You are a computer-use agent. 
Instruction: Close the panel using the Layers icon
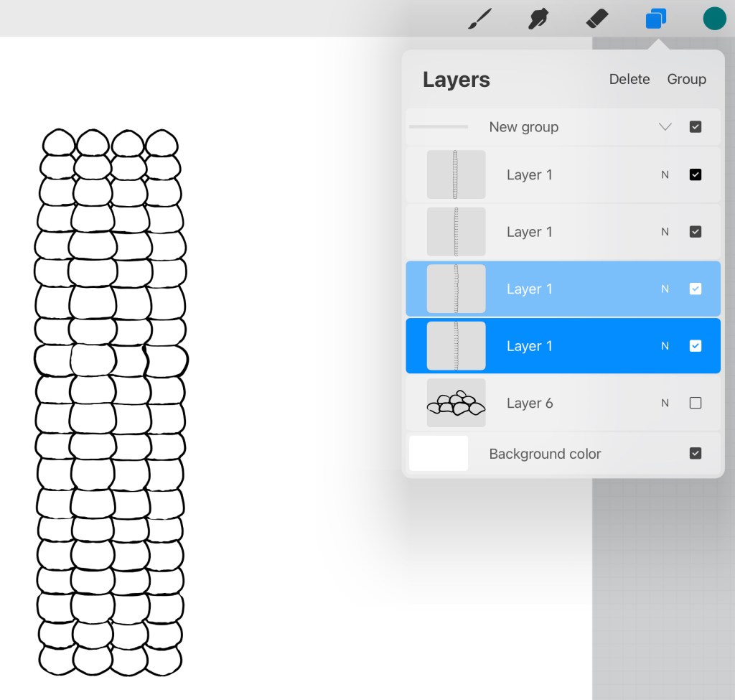tap(656, 19)
